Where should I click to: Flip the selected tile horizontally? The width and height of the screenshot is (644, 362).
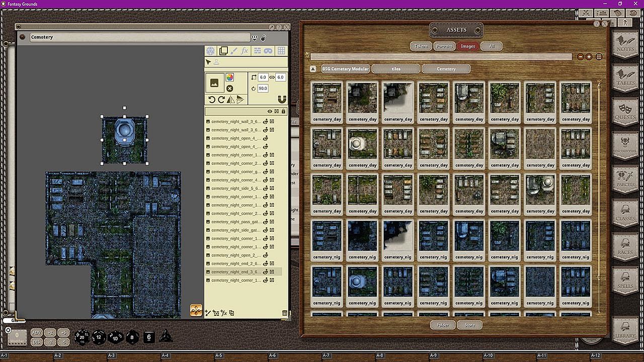[230, 100]
